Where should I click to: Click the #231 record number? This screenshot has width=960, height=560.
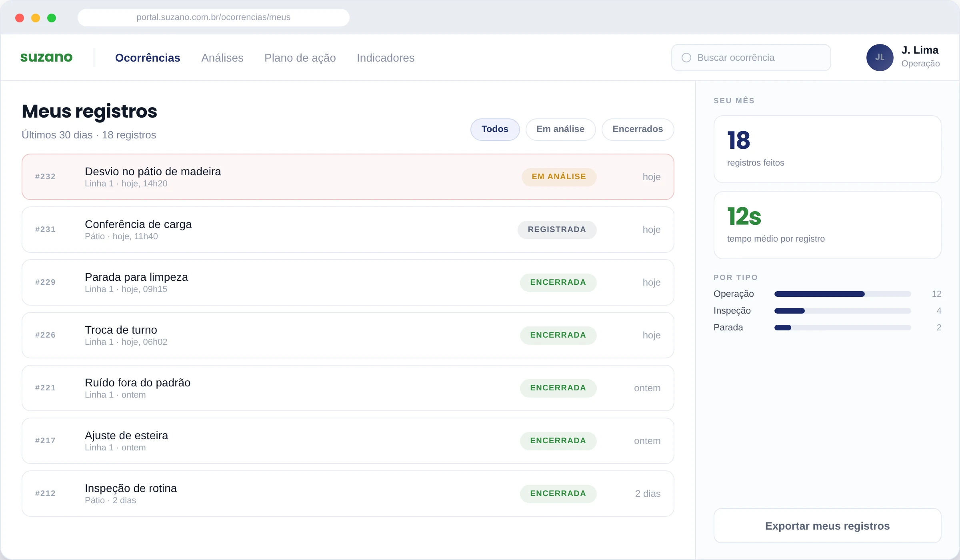[45, 230]
